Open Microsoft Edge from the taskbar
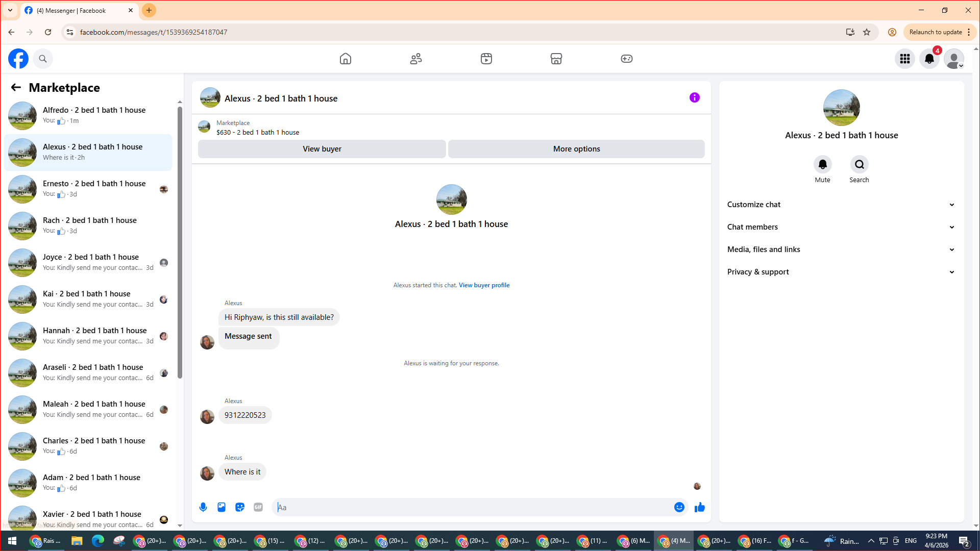 pos(97,541)
